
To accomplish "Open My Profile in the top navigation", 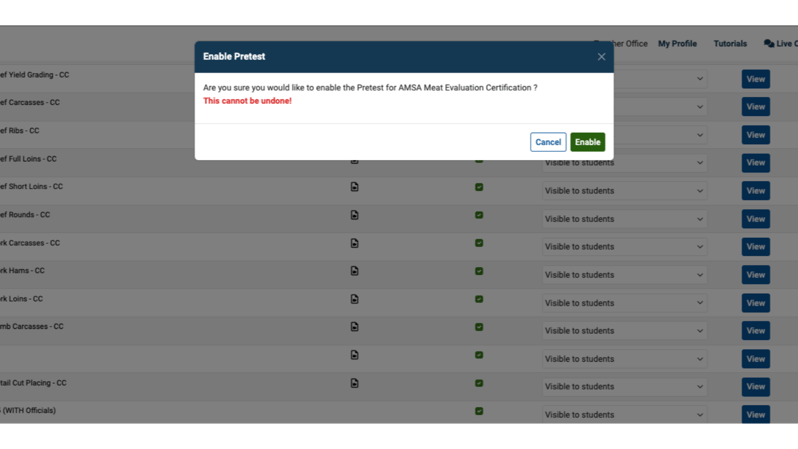I will point(677,44).
